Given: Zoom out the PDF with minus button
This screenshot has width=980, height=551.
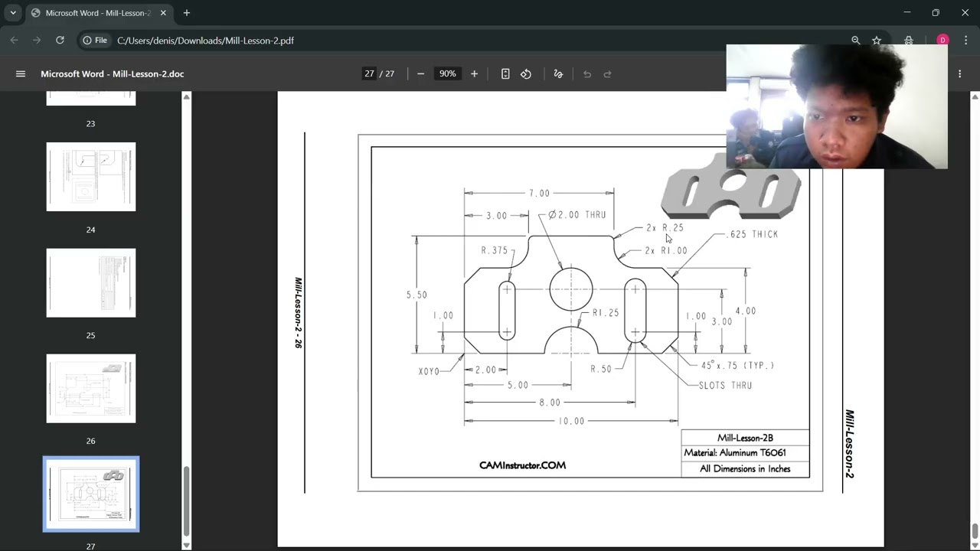Looking at the screenshot, I should (420, 74).
